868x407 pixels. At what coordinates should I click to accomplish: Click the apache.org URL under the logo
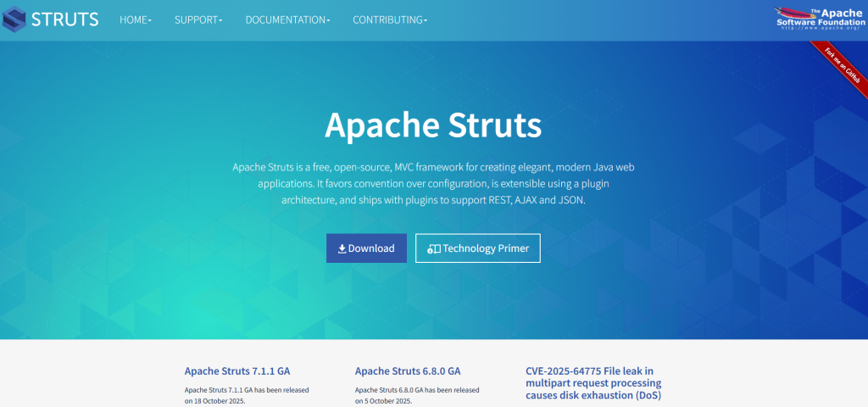pos(815,28)
